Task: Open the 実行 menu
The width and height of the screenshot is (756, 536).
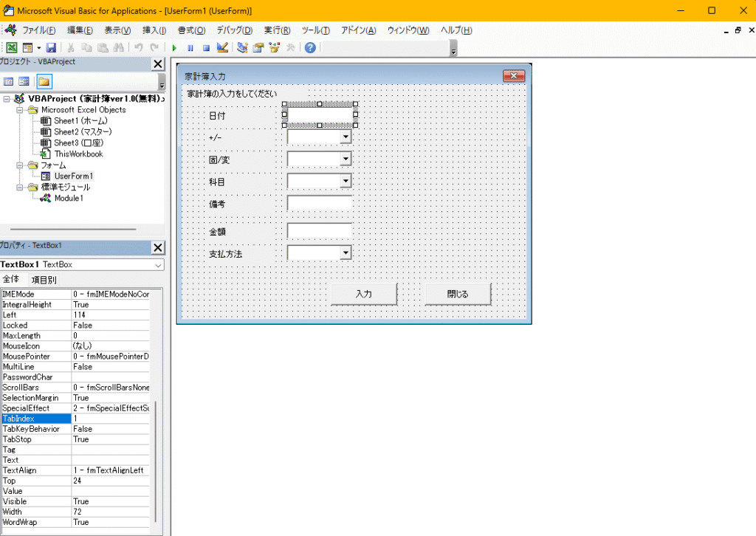Action: 278,30
